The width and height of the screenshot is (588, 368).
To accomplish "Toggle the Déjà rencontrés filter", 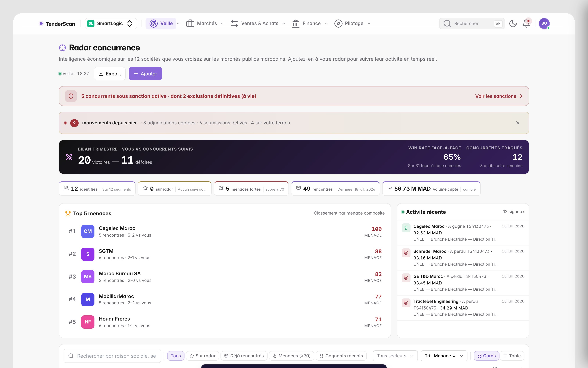I will tap(244, 356).
